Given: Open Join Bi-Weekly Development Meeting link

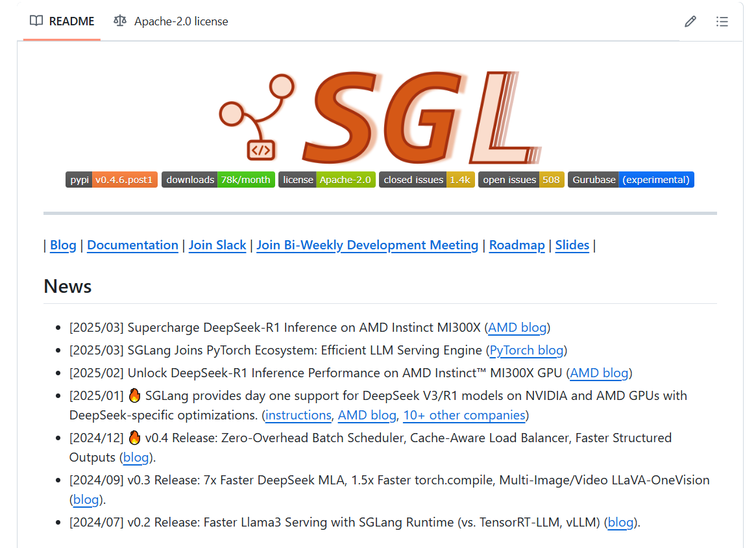Looking at the screenshot, I should (x=367, y=245).
